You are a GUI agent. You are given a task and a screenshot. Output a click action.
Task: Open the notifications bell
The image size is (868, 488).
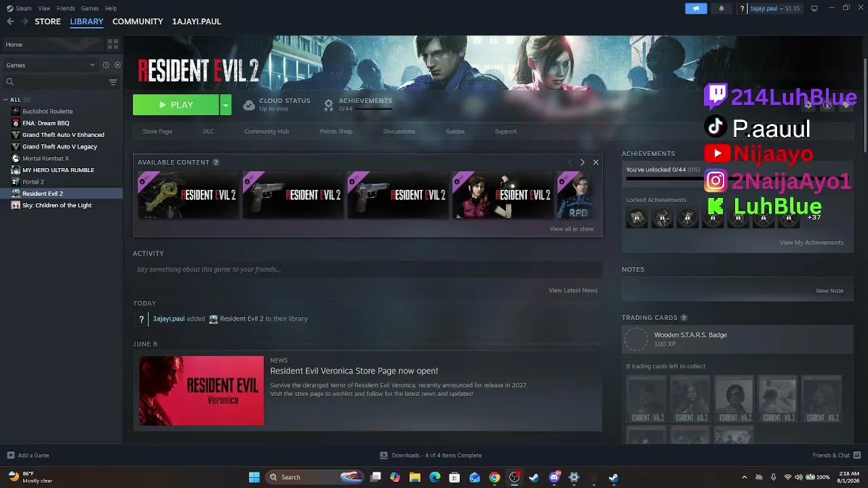pyautogui.click(x=721, y=8)
